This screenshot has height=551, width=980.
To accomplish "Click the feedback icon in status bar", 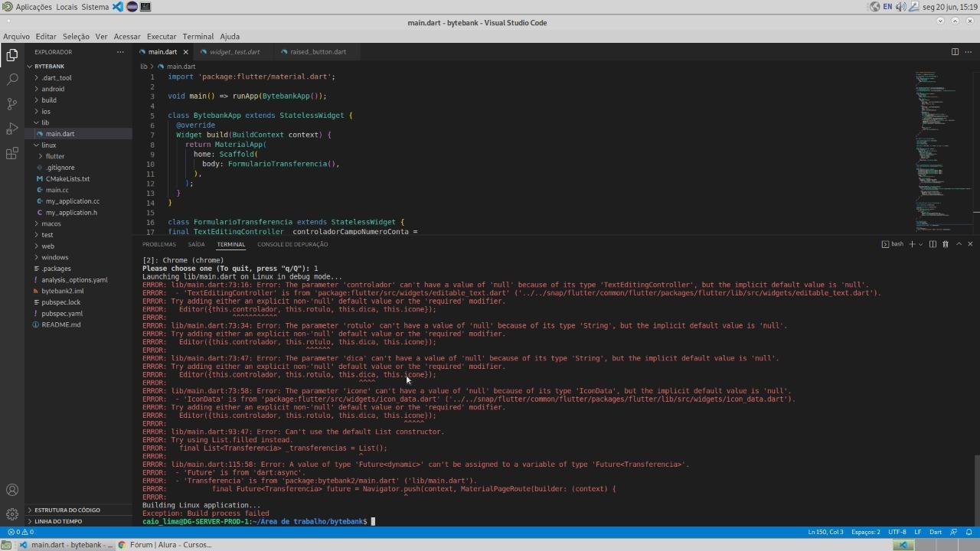I will pyautogui.click(x=953, y=532).
